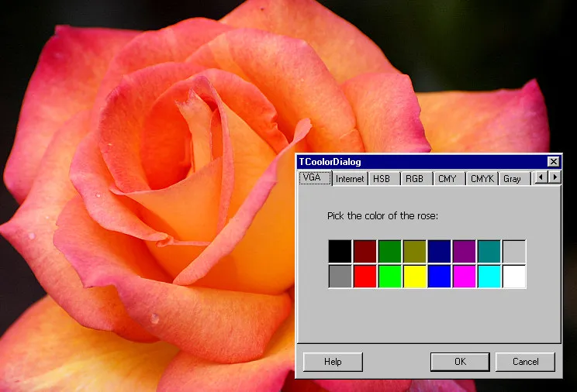Choose the cyan color swatch
Viewport: 577px width, 392px height.
(x=489, y=277)
